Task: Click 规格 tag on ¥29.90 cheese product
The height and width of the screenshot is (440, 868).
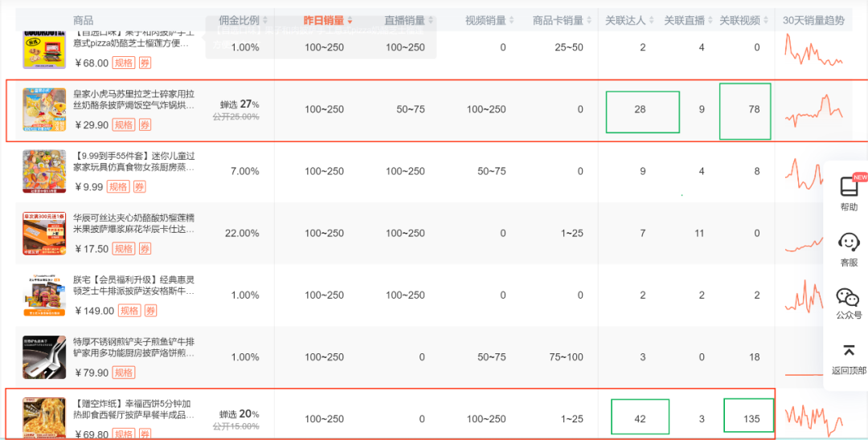Action: click(x=123, y=124)
